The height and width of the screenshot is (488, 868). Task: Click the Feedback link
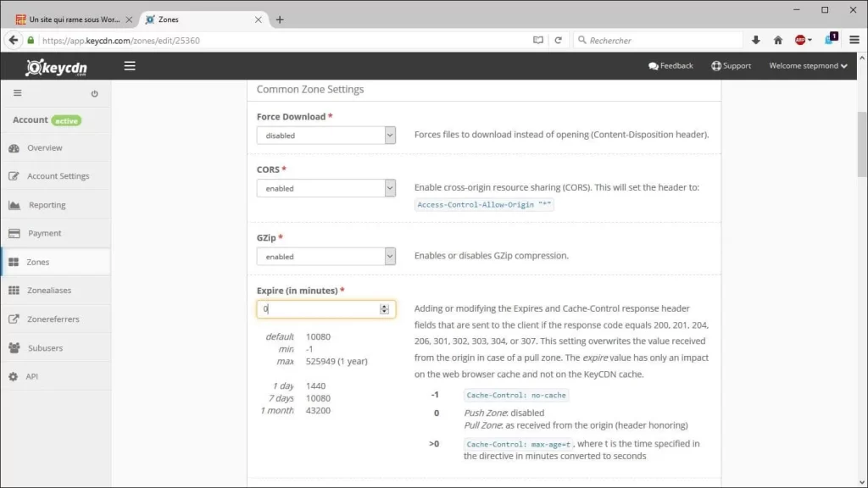coord(670,66)
